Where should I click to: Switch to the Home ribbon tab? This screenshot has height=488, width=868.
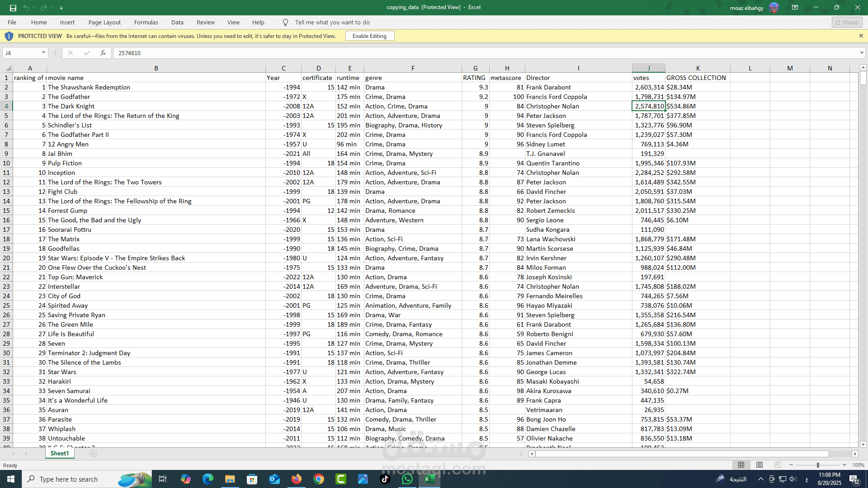point(39,22)
